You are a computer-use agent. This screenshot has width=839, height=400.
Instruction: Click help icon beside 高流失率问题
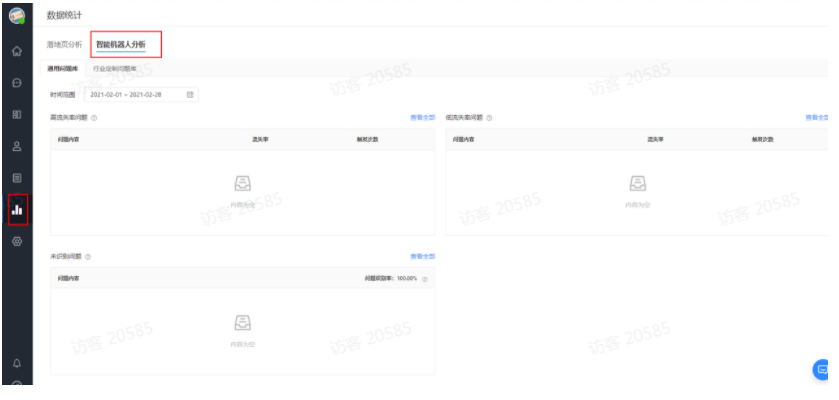(94, 118)
